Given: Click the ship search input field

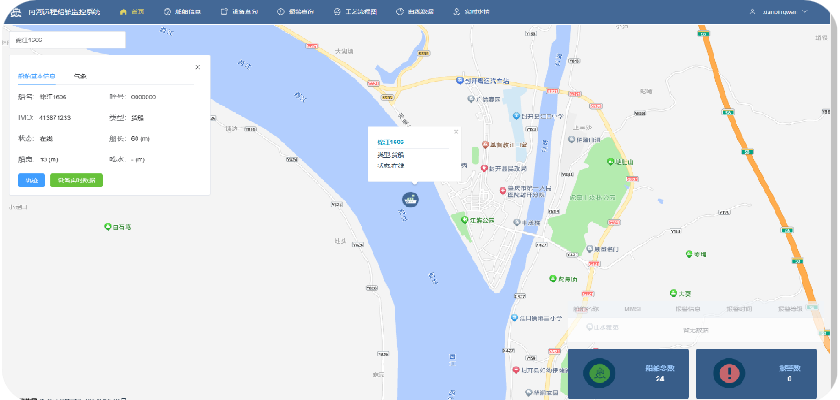Looking at the screenshot, I should 67,40.
